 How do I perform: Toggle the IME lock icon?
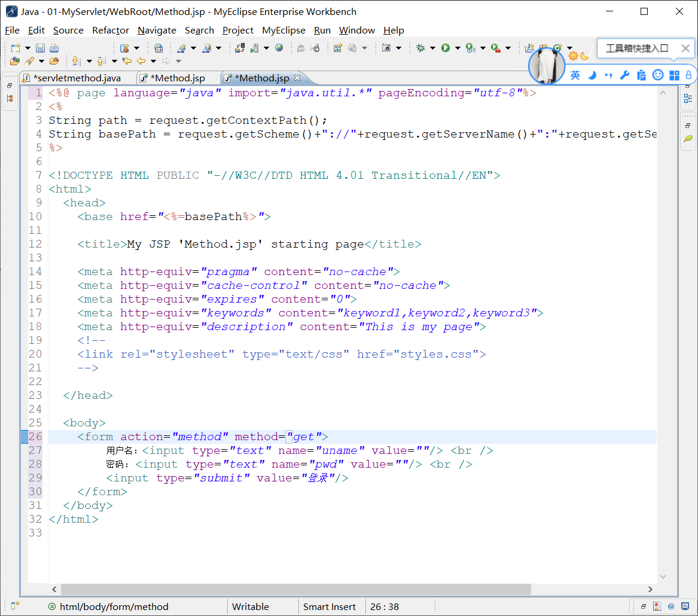point(688,75)
